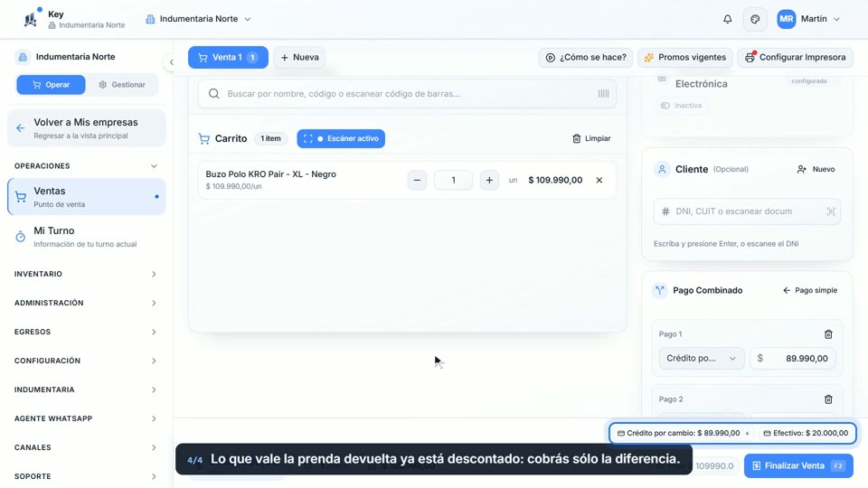
Task: Open a Nueva sale tab
Action: click(299, 57)
